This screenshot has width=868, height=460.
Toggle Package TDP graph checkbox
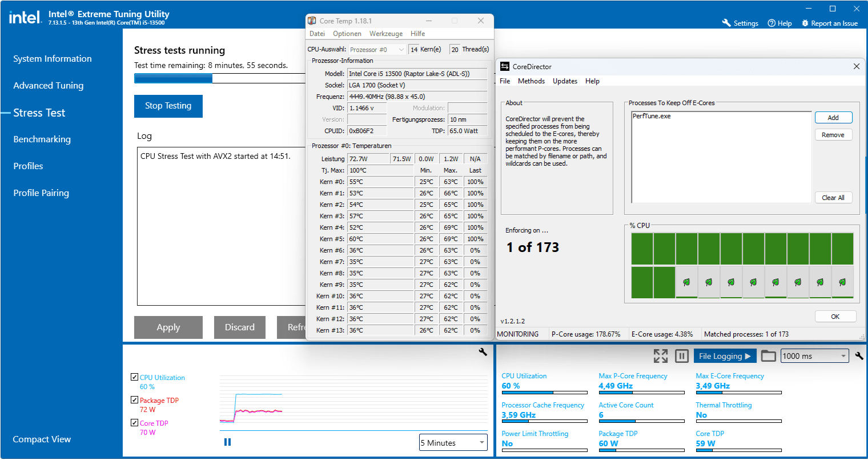[134, 399]
